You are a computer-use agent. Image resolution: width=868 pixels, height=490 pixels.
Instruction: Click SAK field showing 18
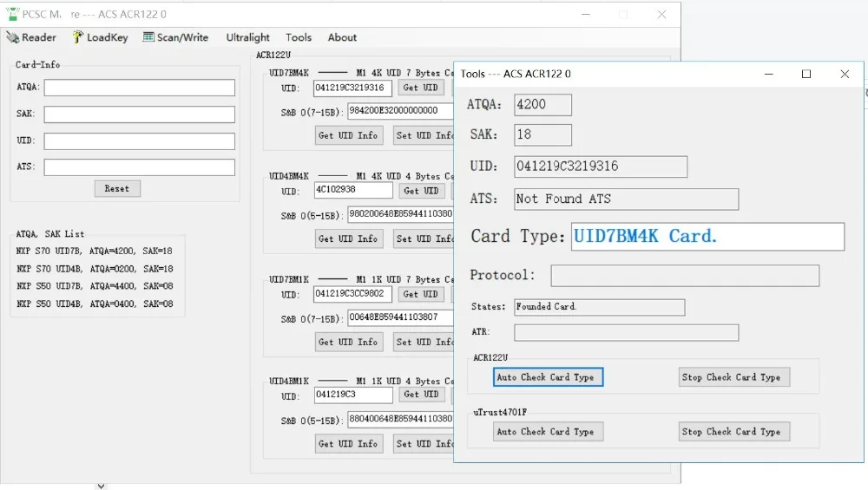(x=542, y=135)
